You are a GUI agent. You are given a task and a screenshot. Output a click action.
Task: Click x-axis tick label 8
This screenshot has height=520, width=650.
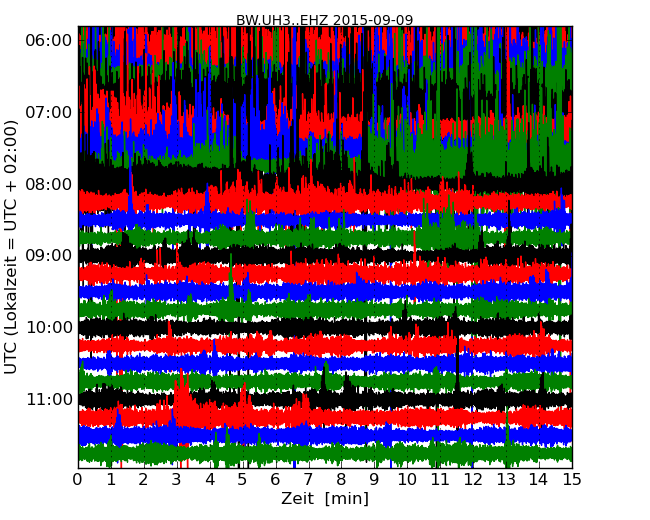click(342, 480)
